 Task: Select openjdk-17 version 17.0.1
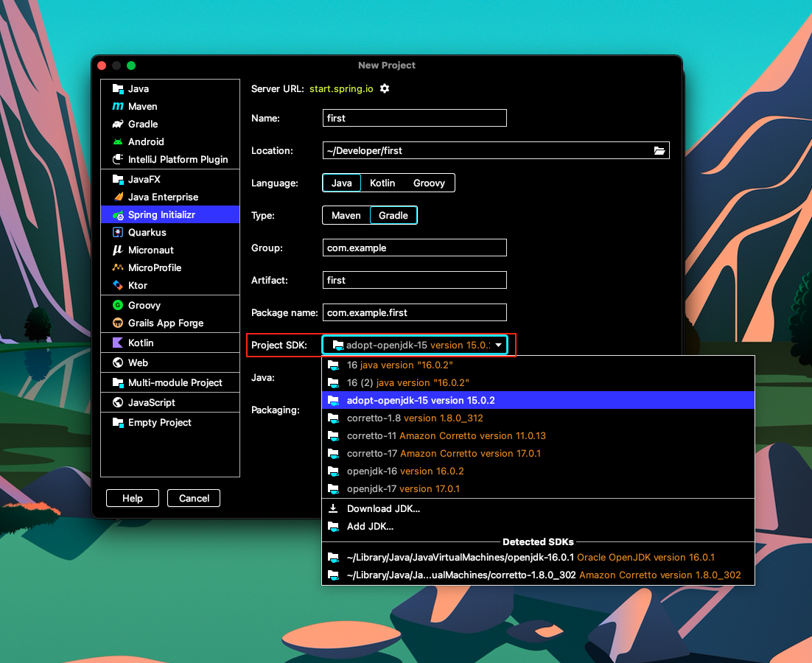pos(538,488)
